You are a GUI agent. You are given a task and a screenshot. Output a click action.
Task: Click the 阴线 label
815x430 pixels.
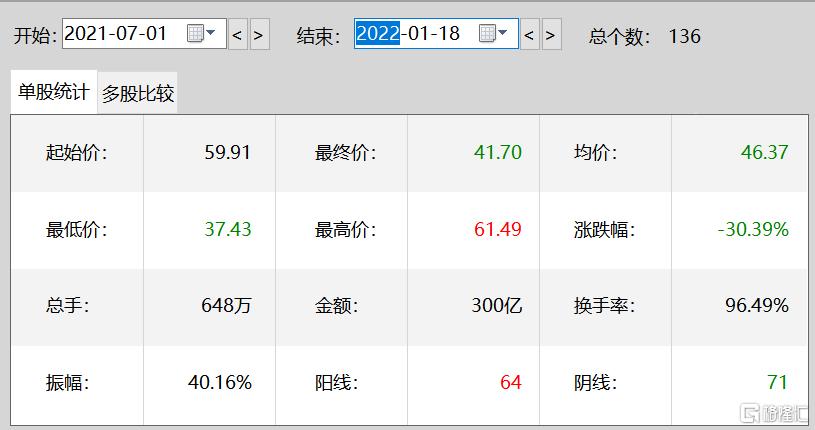tap(596, 383)
